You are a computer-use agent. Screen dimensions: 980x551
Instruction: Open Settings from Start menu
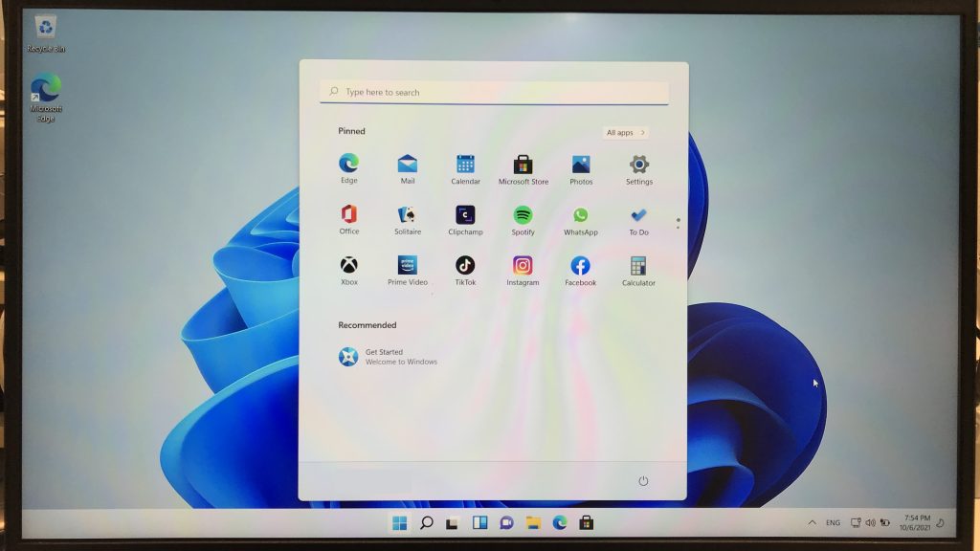pyautogui.click(x=638, y=170)
